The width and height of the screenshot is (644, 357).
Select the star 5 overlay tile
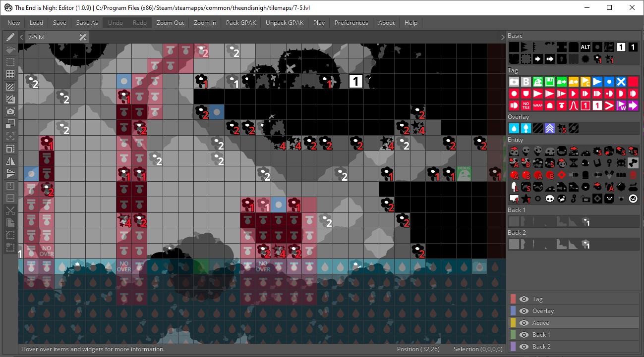pos(562,128)
